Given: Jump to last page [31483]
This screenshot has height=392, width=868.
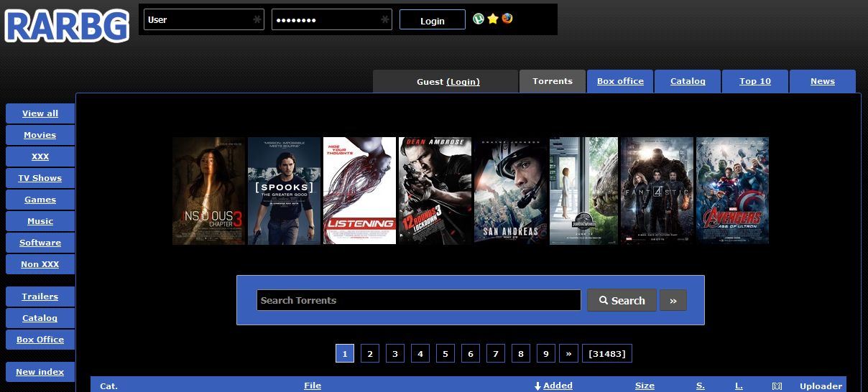Looking at the screenshot, I should coord(607,353).
